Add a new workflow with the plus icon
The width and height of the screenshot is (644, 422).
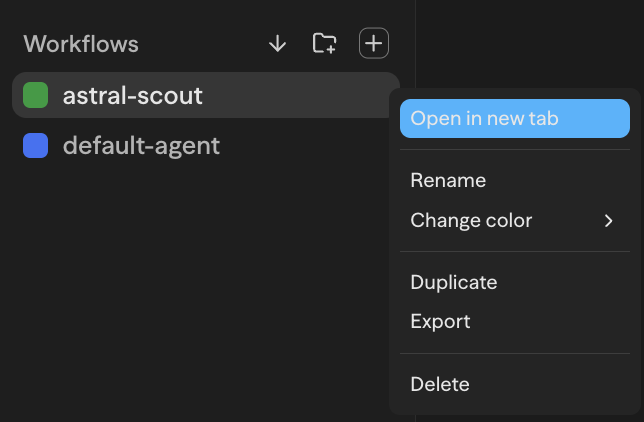tap(373, 44)
